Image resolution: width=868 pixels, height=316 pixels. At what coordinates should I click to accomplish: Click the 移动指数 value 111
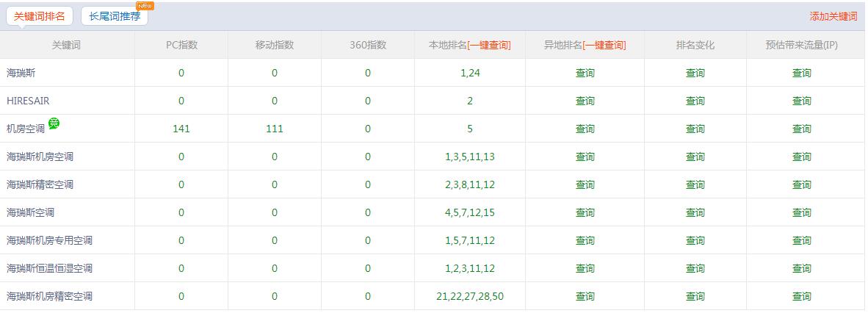coord(275,129)
